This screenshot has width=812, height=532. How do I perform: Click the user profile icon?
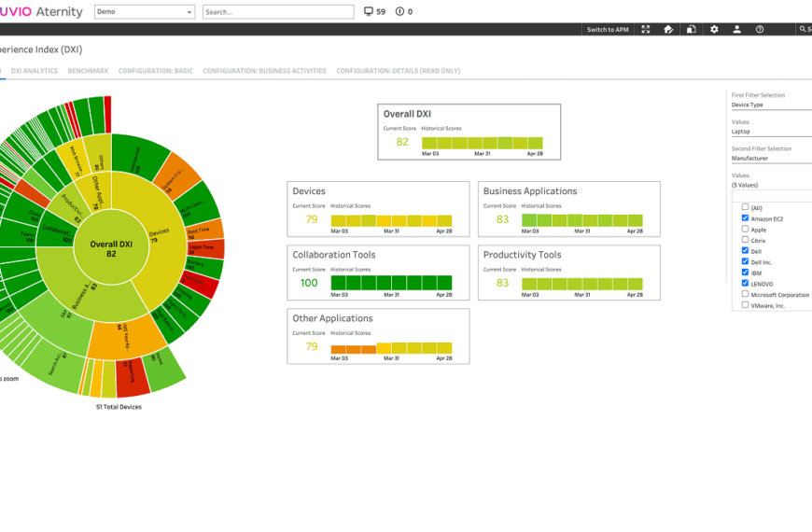[736, 30]
